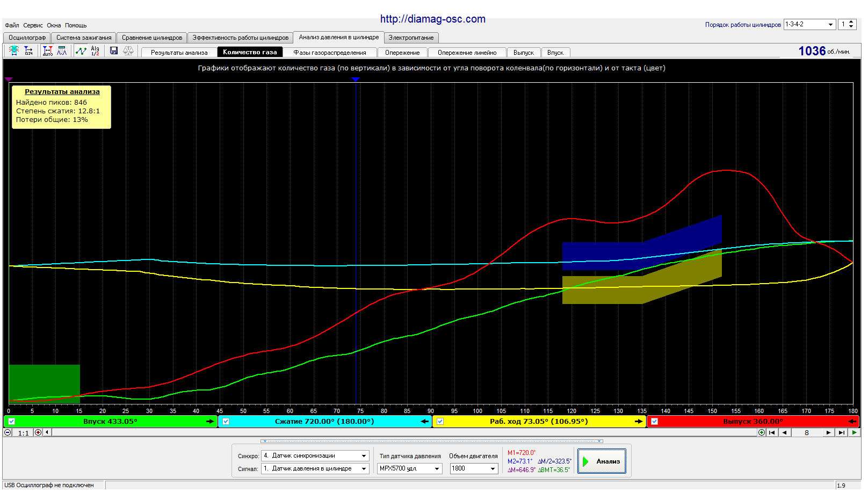Toggle the Впуск stroke checkbox

12,422
